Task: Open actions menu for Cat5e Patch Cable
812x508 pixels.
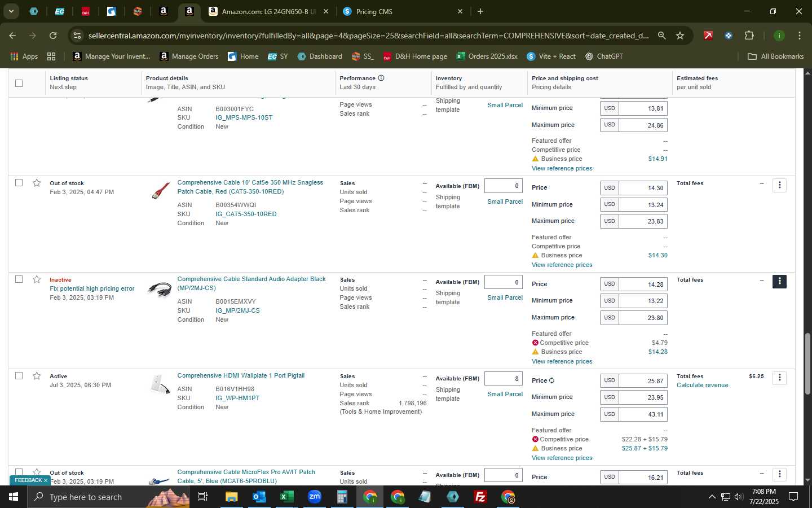Action: click(x=779, y=185)
